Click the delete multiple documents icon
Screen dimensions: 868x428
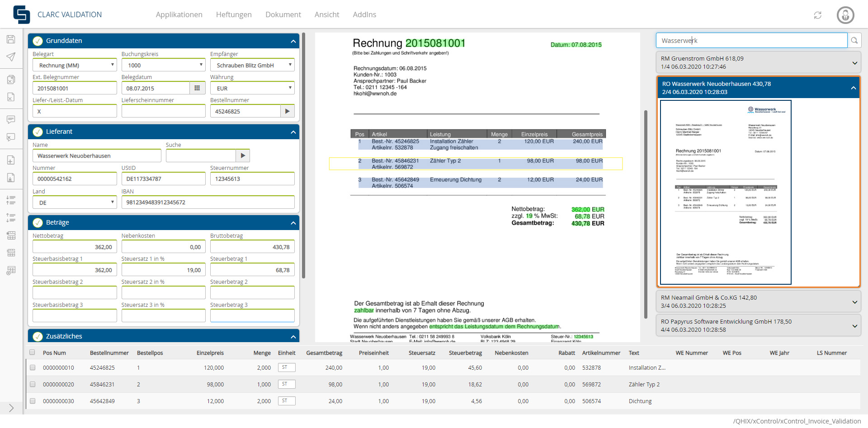click(x=11, y=80)
